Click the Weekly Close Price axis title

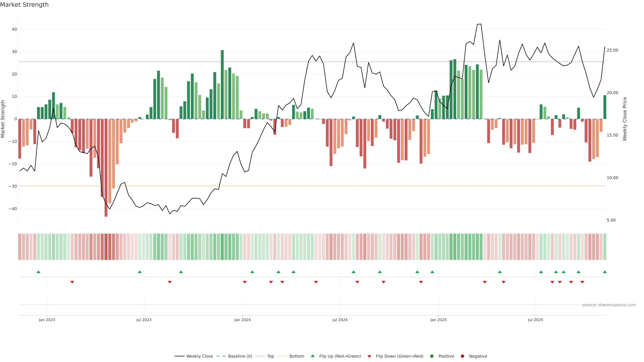coord(625,119)
